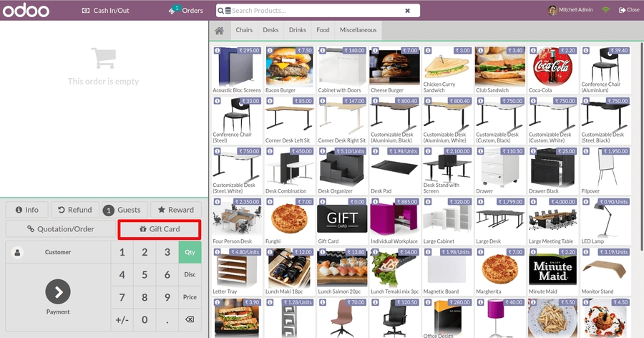Click the +/- numpad key

pyautogui.click(x=122, y=319)
